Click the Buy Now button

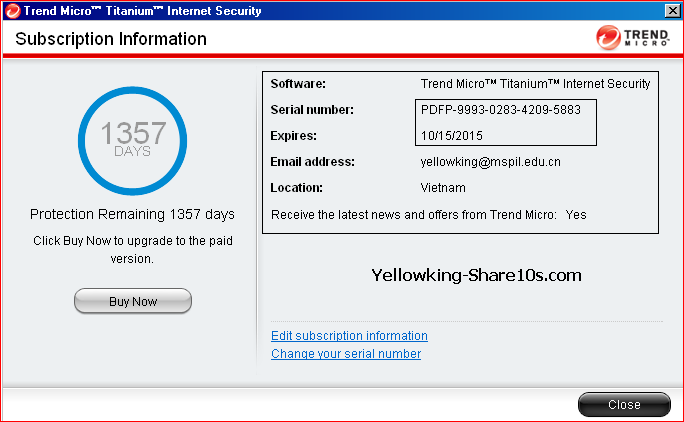coord(133,301)
